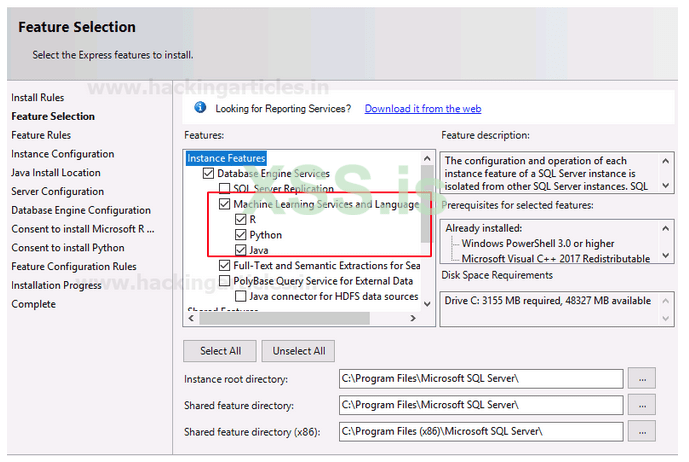Open Java Install Location step
The width and height of the screenshot is (689, 462).
[x=56, y=173]
